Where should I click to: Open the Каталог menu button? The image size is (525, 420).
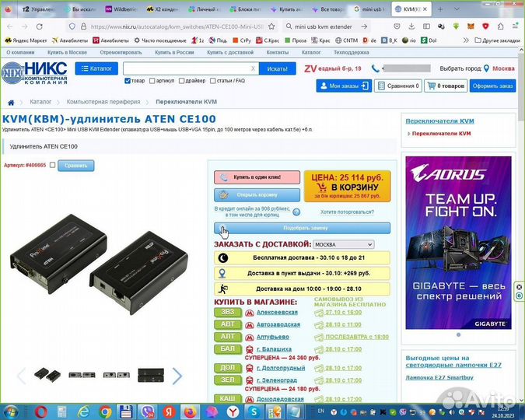click(x=96, y=68)
